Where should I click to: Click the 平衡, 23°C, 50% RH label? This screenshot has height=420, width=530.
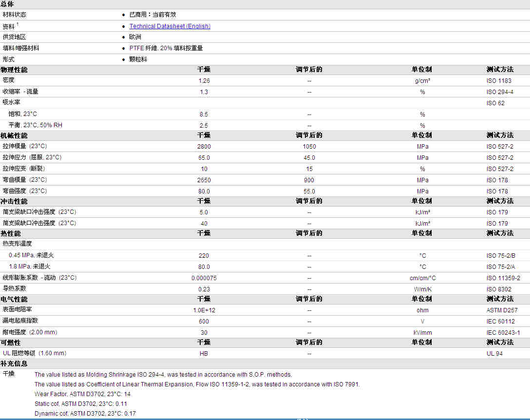coord(36,125)
